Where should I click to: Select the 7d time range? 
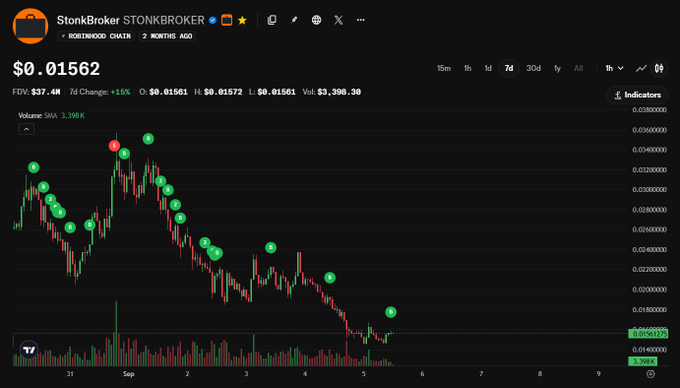(x=509, y=68)
